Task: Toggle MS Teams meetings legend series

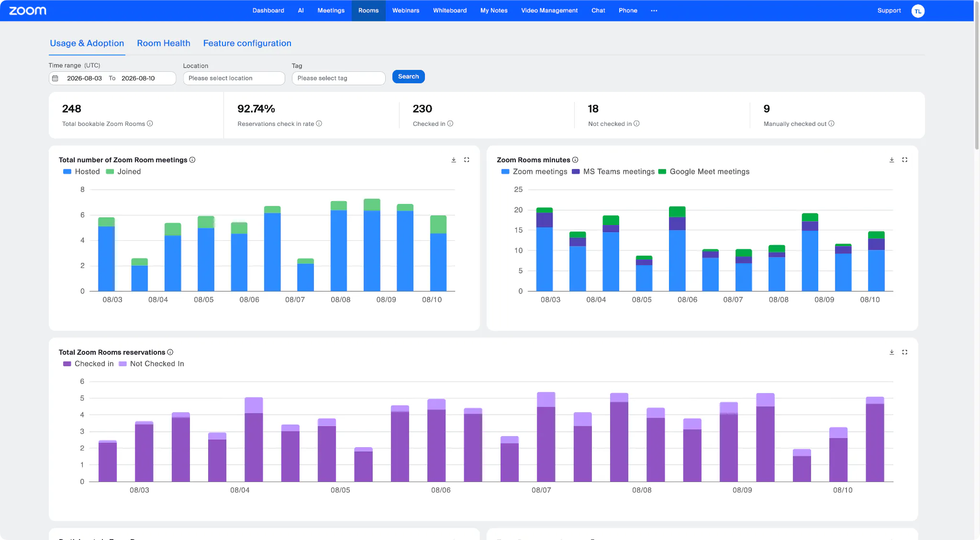Action: coord(613,171)
